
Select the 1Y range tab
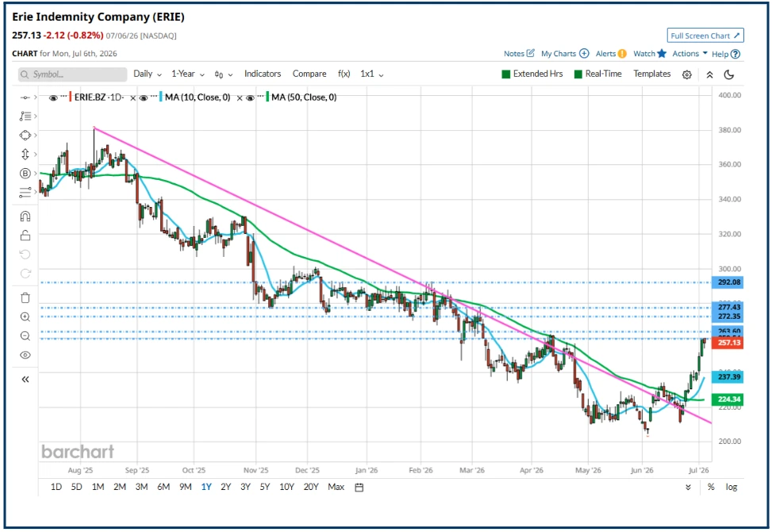[x=206, y=487]
